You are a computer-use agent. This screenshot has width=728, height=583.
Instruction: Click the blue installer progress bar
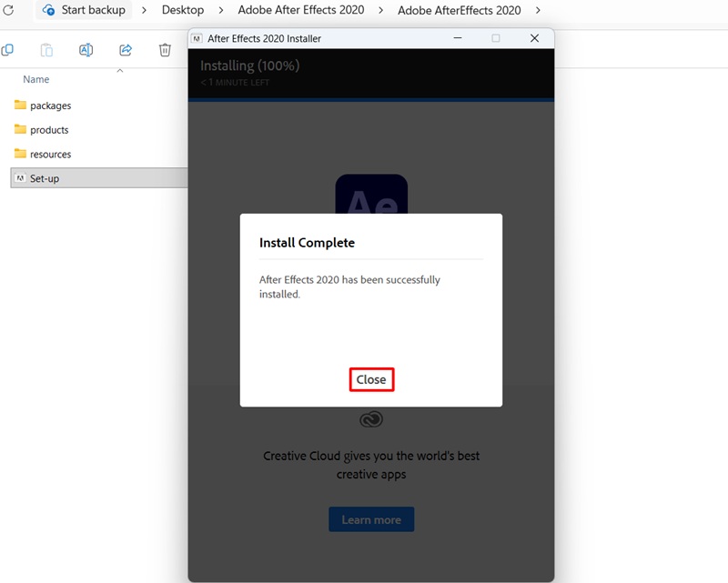tap(370, 99)
